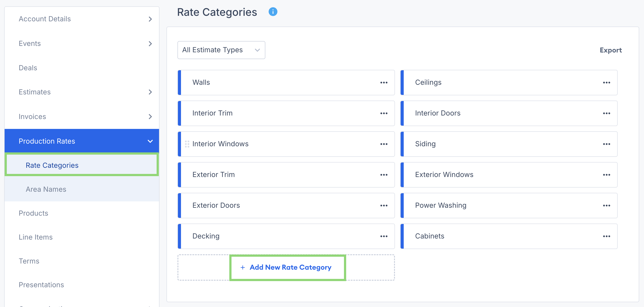Open the three-dot menu for Interior Windows
This screenshot has width=644, height=307.
pyautogui.click(x=384, y=144)
